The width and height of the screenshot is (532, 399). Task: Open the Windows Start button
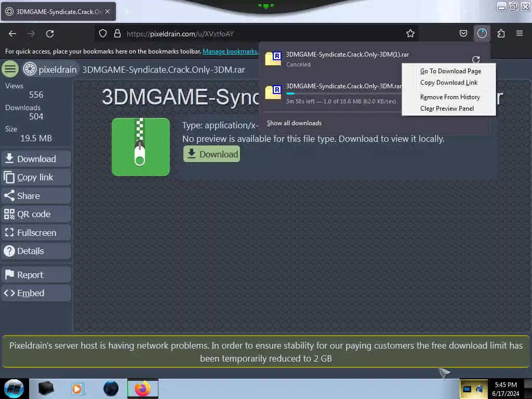pos(14,389)
